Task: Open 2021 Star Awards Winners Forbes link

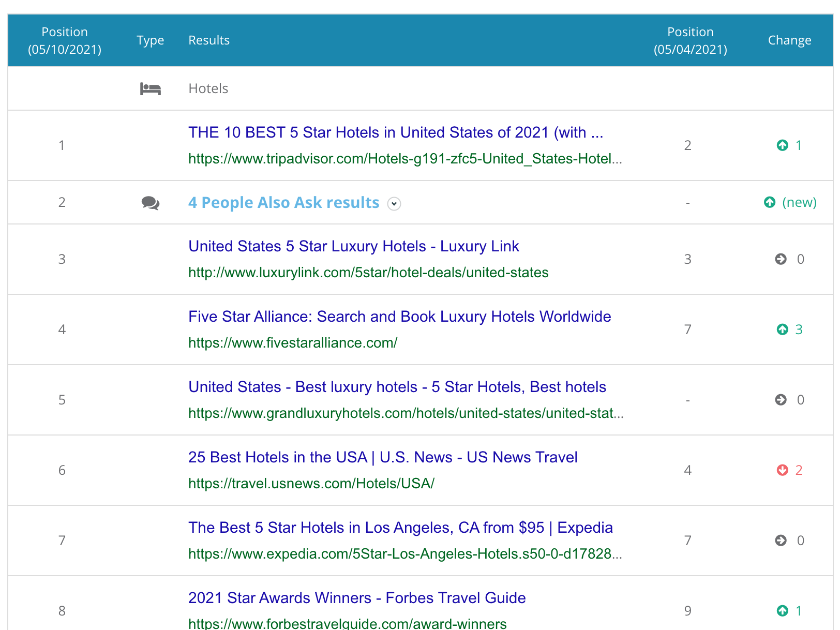Action: point(357,598)
